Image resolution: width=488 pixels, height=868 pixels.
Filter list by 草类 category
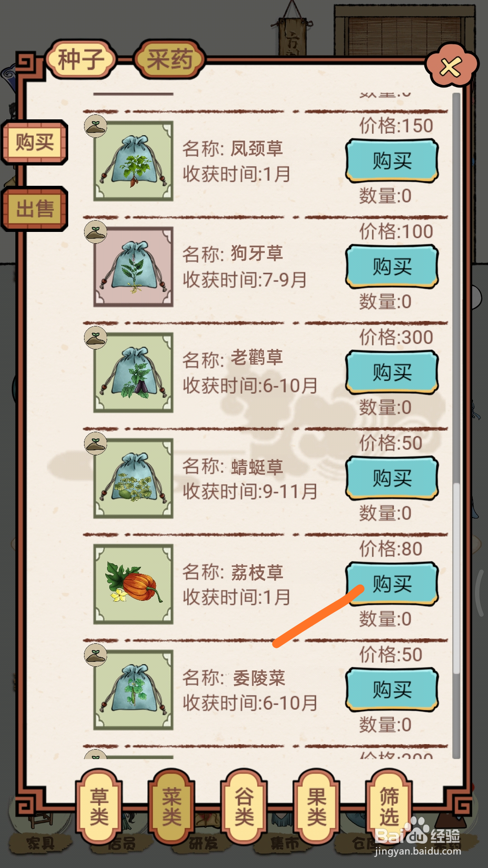click(99, 807)
